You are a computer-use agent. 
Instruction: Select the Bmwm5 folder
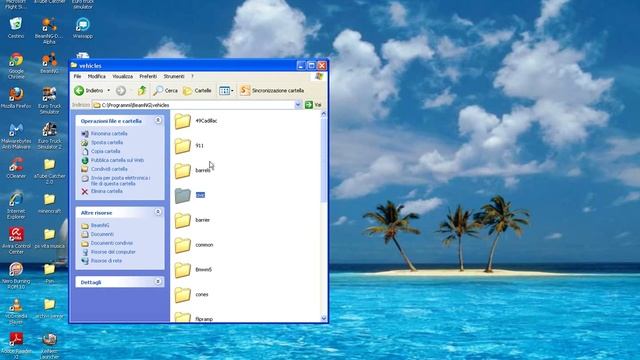click(x=193, y=270)
